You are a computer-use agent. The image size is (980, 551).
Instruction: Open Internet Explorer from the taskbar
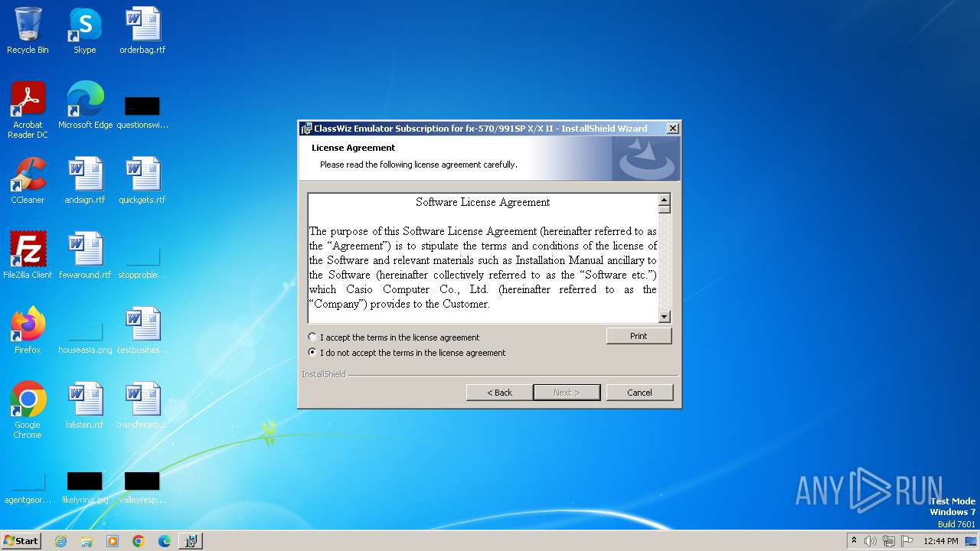coord(60,541)
